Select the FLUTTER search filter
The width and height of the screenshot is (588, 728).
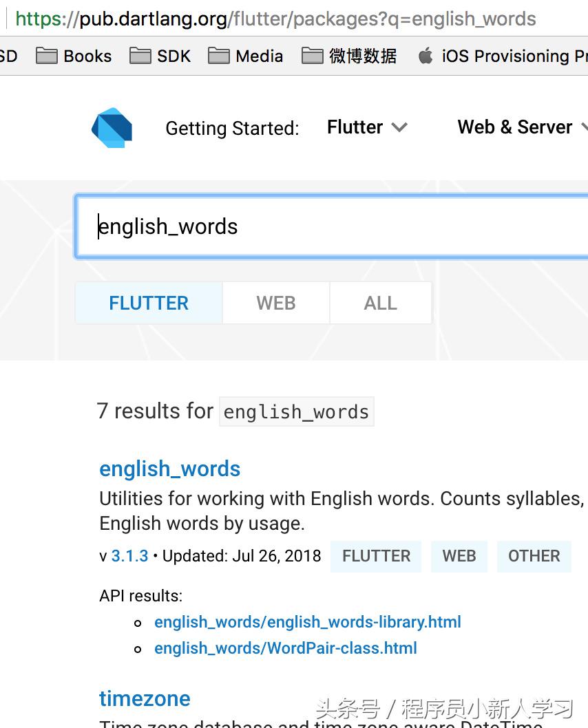(x=148, y=303)
